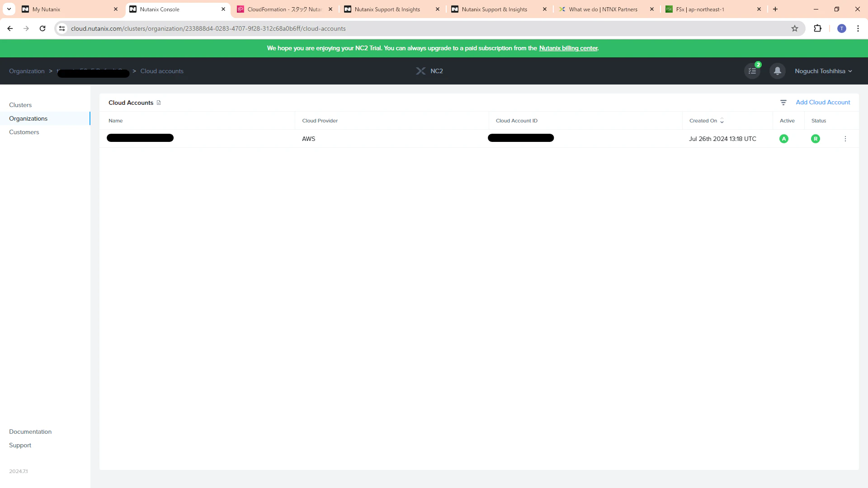
Task: Click the AWS cell in the table
Action: 308,139
